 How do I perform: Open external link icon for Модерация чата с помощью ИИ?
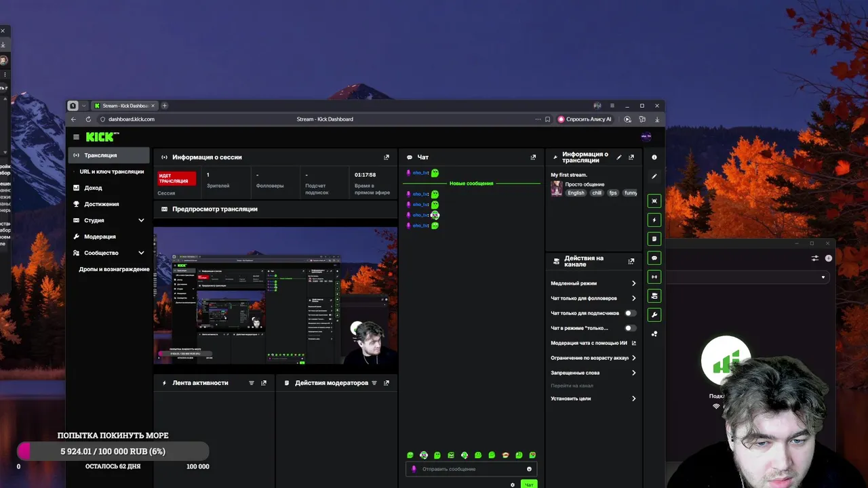(634, 343)
